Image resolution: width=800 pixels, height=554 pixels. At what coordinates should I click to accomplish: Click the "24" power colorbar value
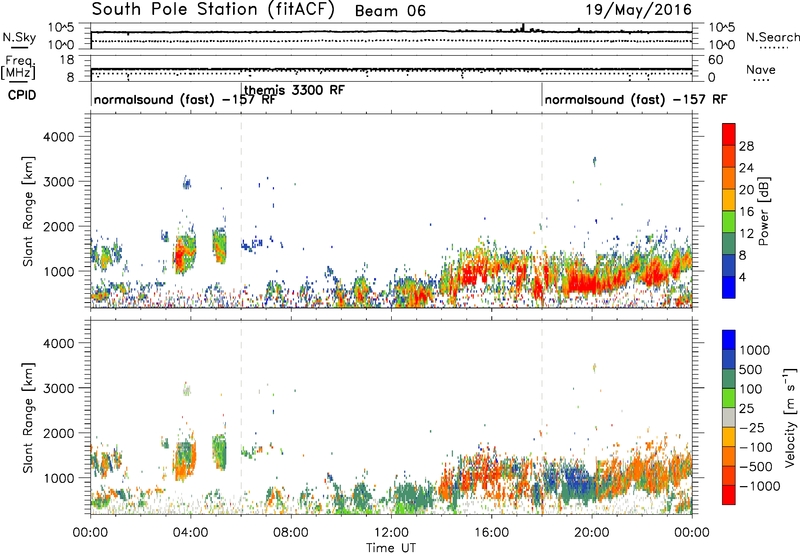point(746,168)
